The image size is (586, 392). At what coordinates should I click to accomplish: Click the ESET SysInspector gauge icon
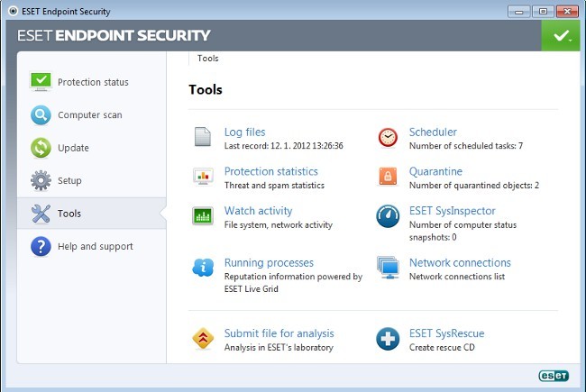point(388,217)
